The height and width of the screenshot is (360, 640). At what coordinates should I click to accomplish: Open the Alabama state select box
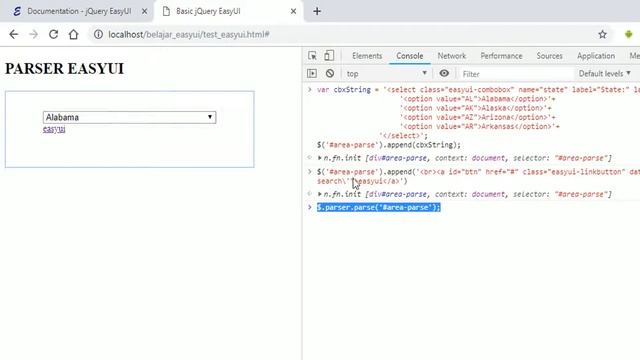pos(129,118)
